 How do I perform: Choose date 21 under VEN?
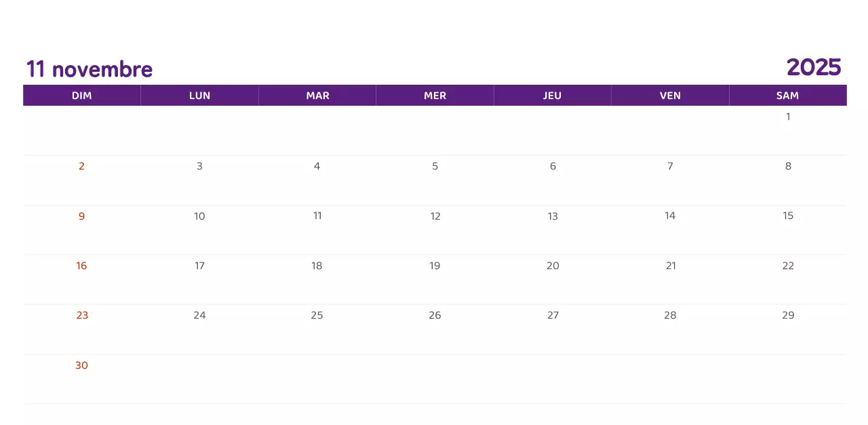pyautogui.click(x=671, y=266)
